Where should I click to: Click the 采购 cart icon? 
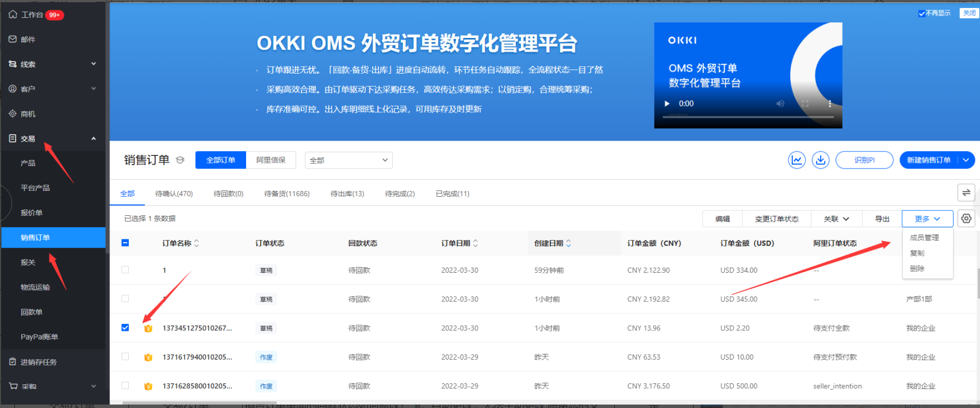[13, 386]
